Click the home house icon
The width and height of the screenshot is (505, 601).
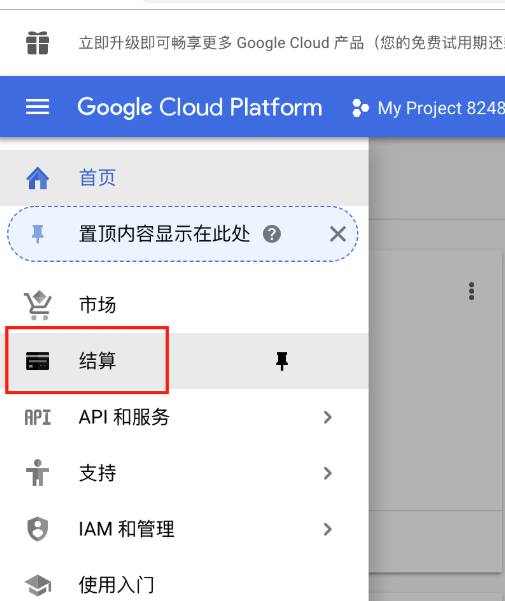tap(37, 178)
